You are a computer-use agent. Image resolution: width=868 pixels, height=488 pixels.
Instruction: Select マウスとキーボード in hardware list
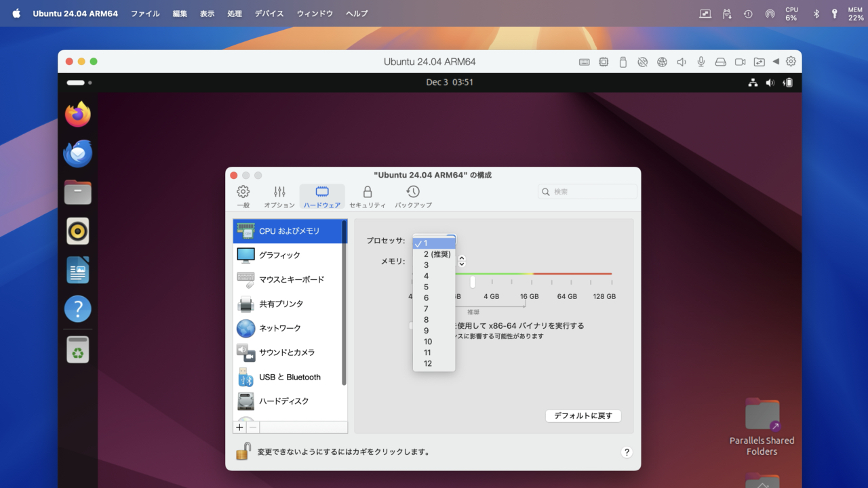click(x=288, y=280)
